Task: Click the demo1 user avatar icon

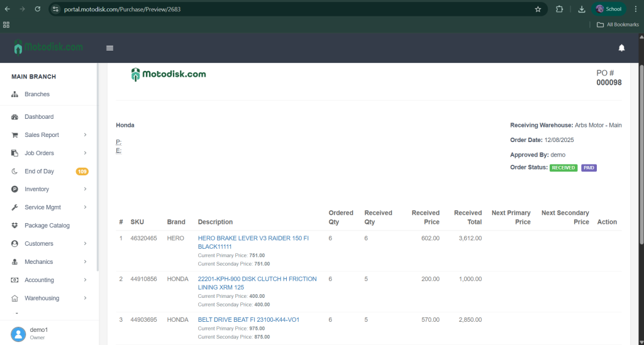Action: 18,333
